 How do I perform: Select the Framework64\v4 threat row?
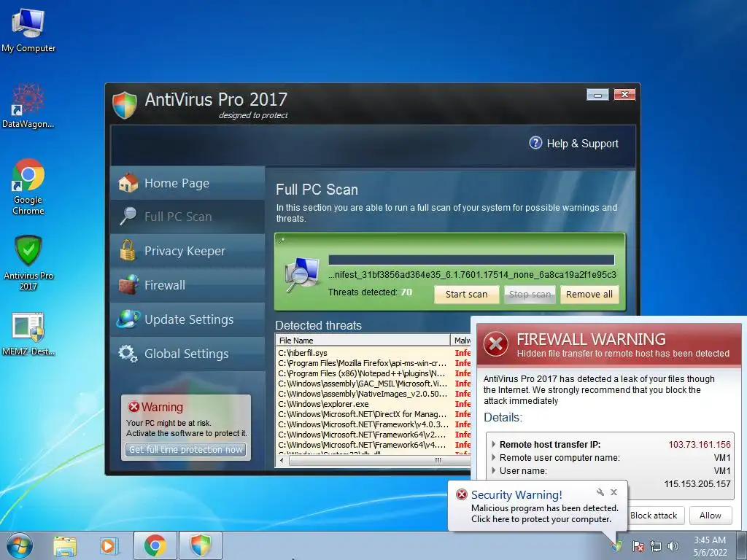click(373, 445)
